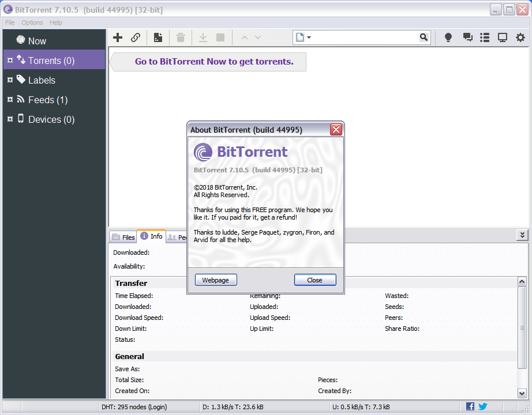This screenshot has height=415, width=532.
Task: Click the Twitter bird icon
Action: point(483,406)
